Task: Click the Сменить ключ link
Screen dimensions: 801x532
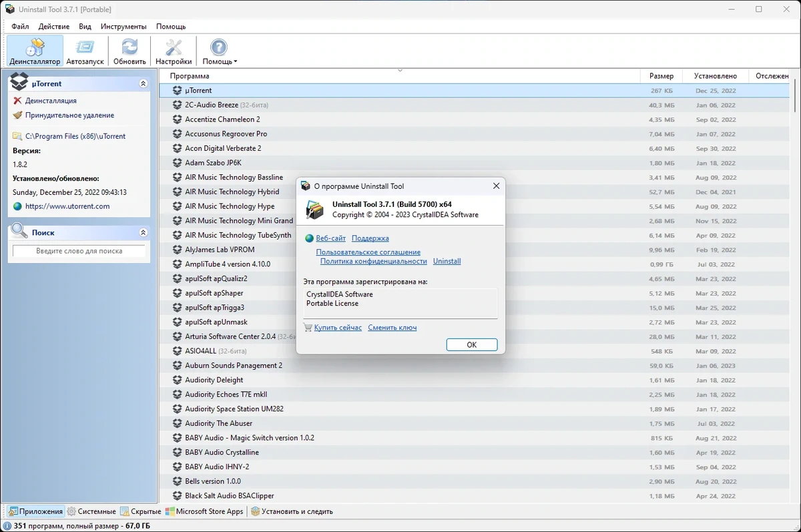Action: (392, 328)
